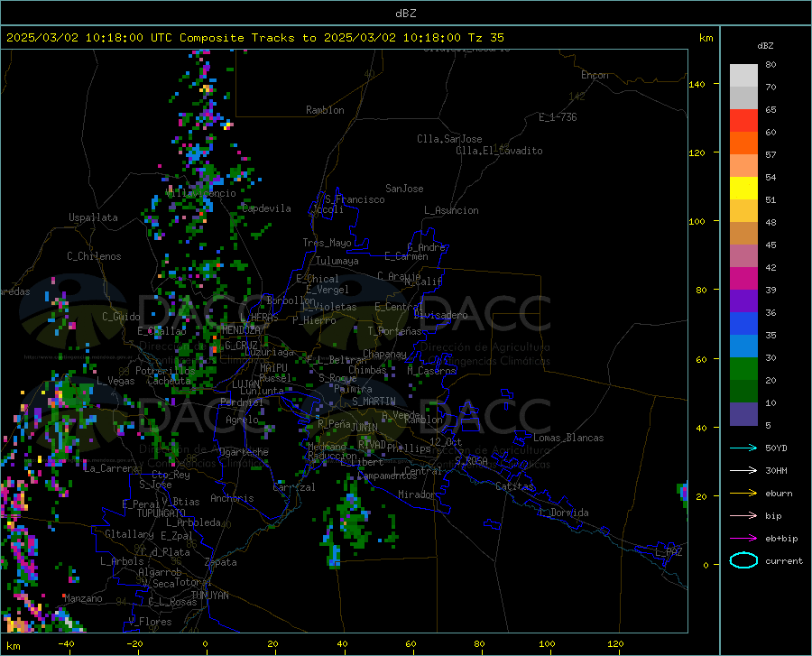The height and width of the screenshot is (656, 812).
Task: Click the pink bip arrow icon
Action: coord(743,516)
